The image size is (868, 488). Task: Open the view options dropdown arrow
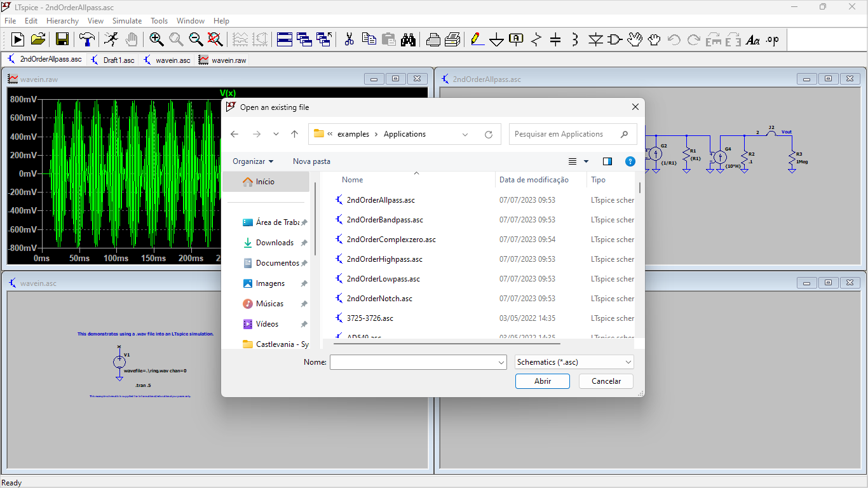[x=586, y=161]
